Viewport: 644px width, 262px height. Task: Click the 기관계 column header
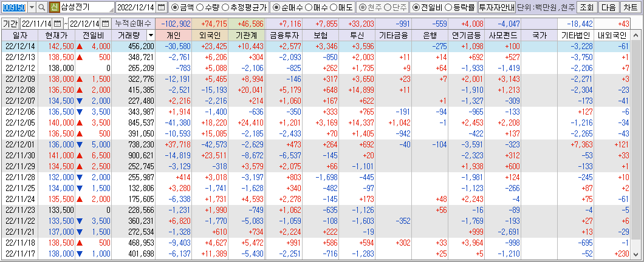[x=247, y=36]
